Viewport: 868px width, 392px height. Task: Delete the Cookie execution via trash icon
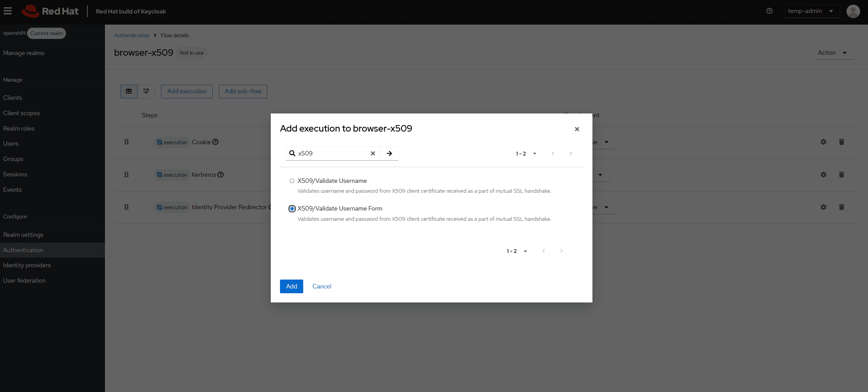842,142
